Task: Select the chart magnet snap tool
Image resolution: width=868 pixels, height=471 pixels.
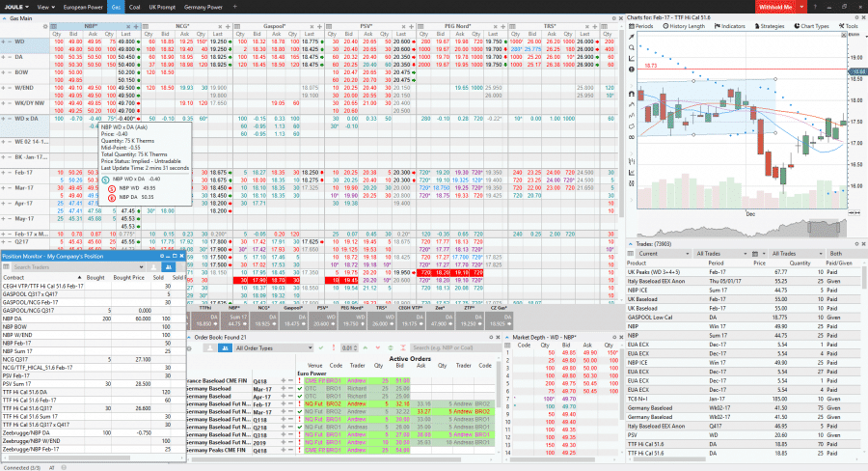Action: coord(632,94)
